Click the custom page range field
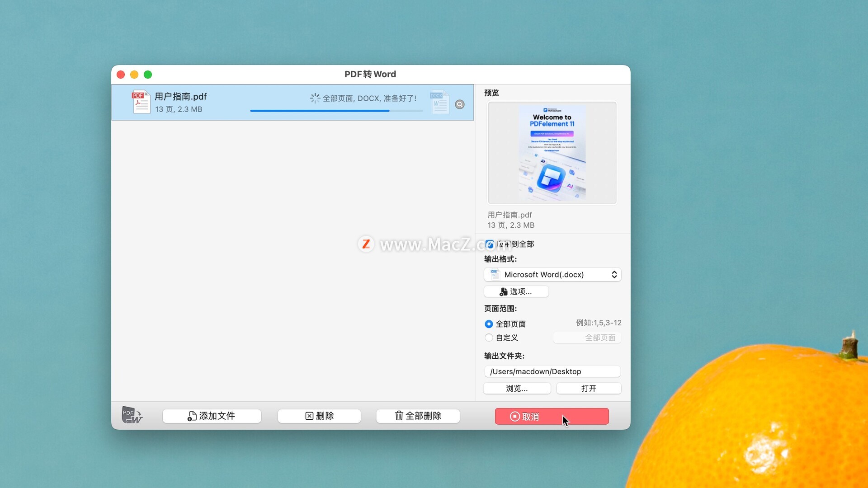 [587, 338]
